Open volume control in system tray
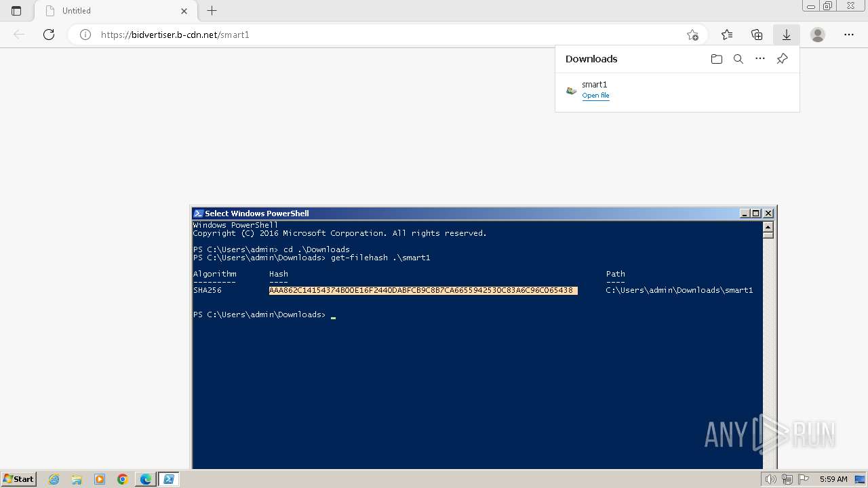This screenshot has width=868, height=488. [x=771, y=479]
